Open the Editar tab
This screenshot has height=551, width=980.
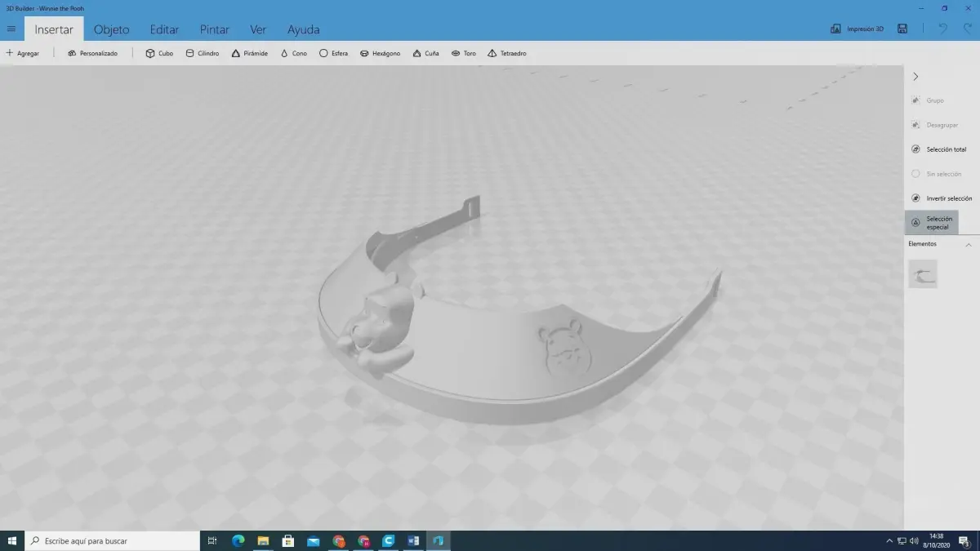click(x=164, y=29)
